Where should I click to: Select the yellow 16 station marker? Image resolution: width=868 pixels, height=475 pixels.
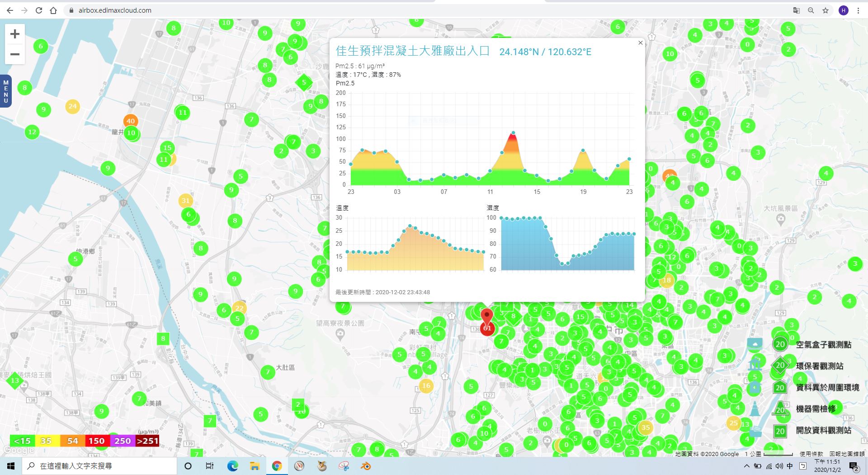point(426,386)
